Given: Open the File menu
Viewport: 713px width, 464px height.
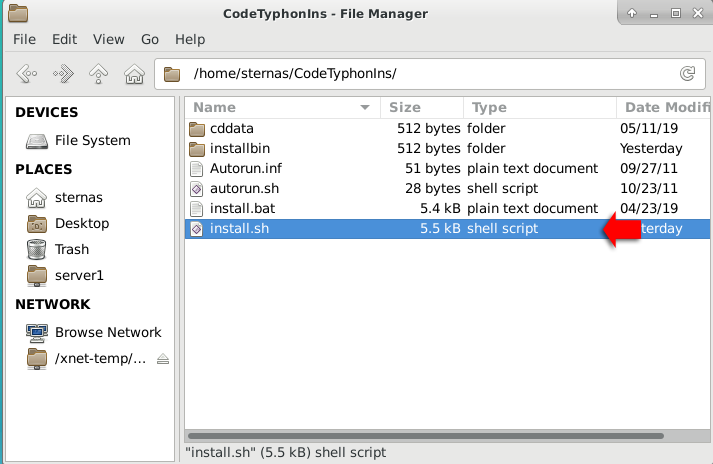Looking at the screenshot, I should (x=25, y=40).
